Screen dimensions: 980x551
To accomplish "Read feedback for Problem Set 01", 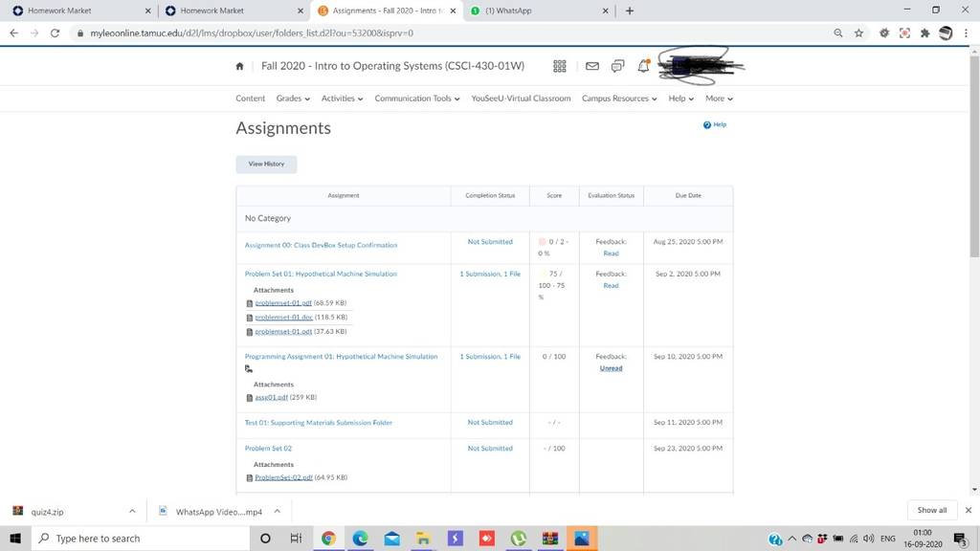I will (x=611, y=286).
